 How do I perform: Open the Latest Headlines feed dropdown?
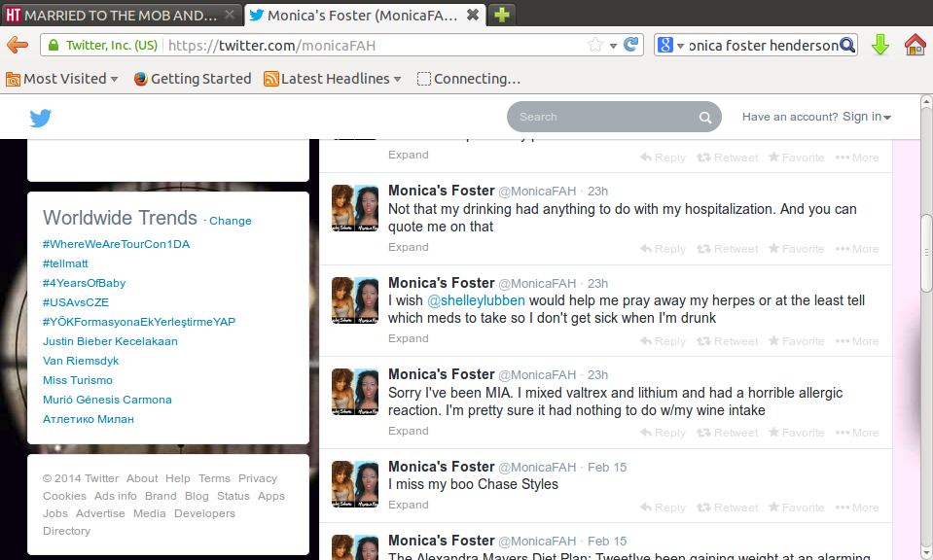pos(333,79)
